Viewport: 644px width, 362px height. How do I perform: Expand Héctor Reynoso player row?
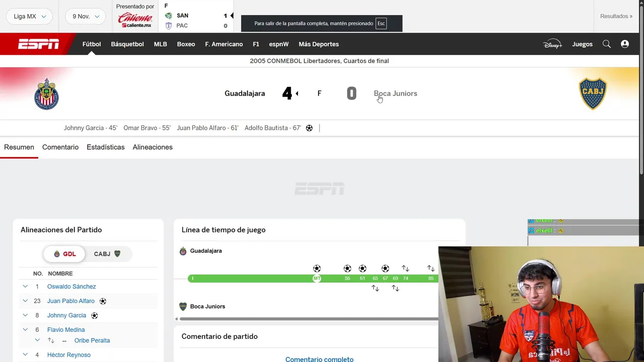25,355
